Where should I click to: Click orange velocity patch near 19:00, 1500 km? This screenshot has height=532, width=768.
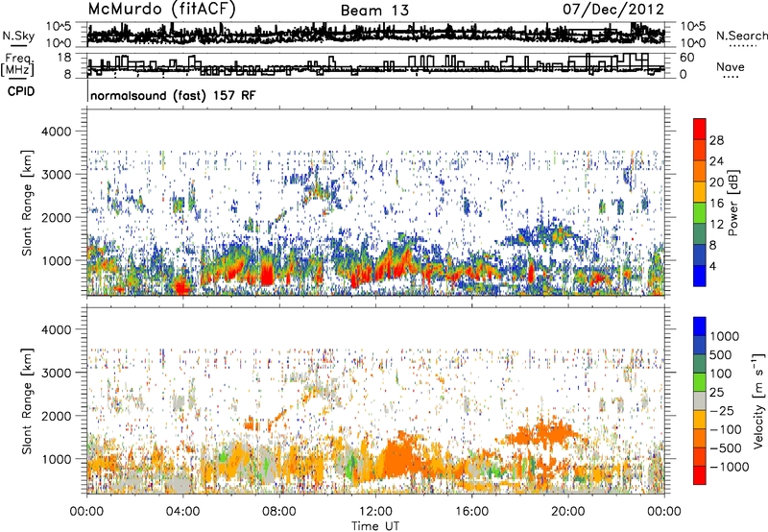[543, 432]
